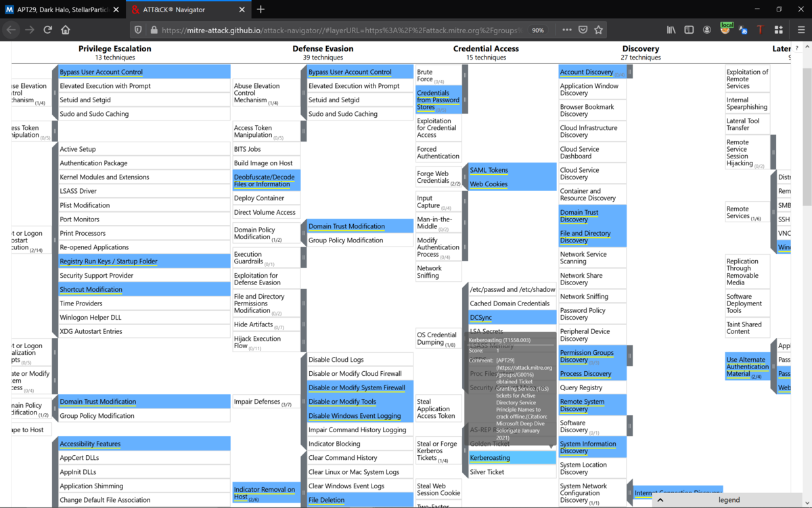Click the red T extension icon
812x508 pixels.
coord(761,30)
